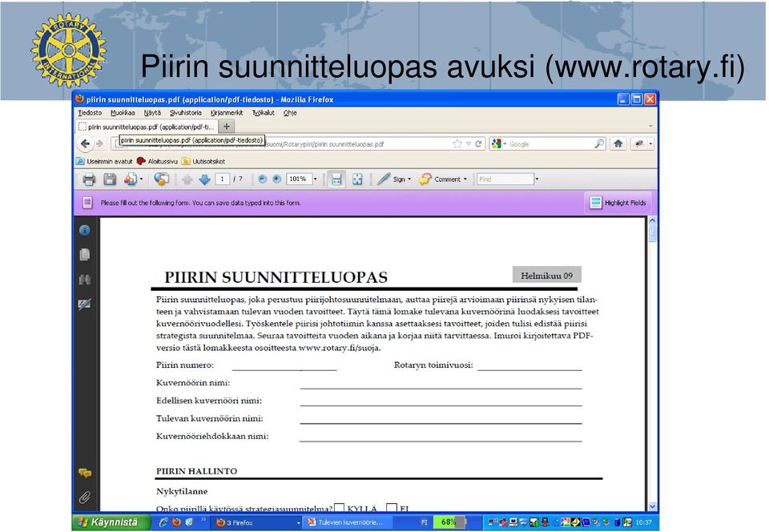
Task: Open the add-on button dropdown beside Home
Action: [650, 143]
